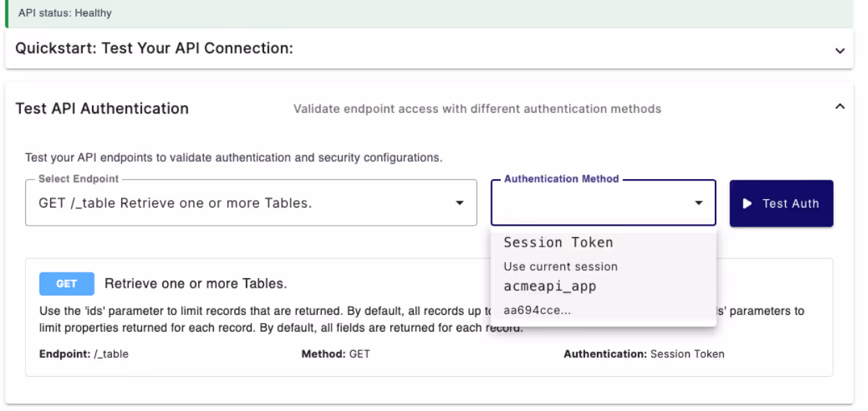The image size is (868, 411).
Task: Click the aa694cce... key subtext
Action: (537, 310)
